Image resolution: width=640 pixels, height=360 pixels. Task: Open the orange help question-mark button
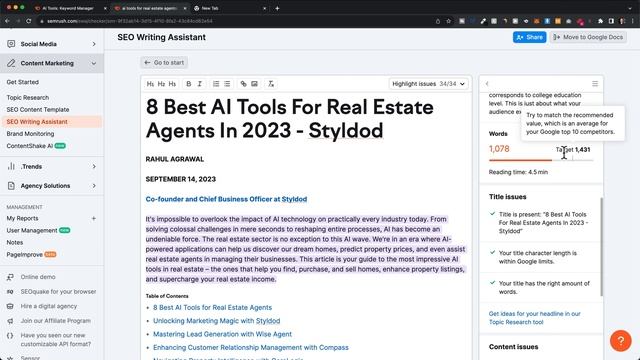[x=620, y=341]
